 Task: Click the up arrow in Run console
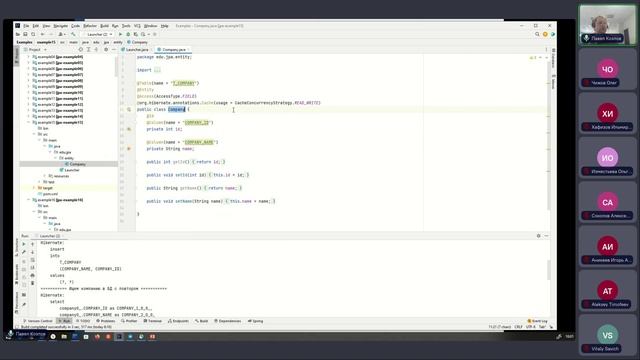(x=33, y=244)
